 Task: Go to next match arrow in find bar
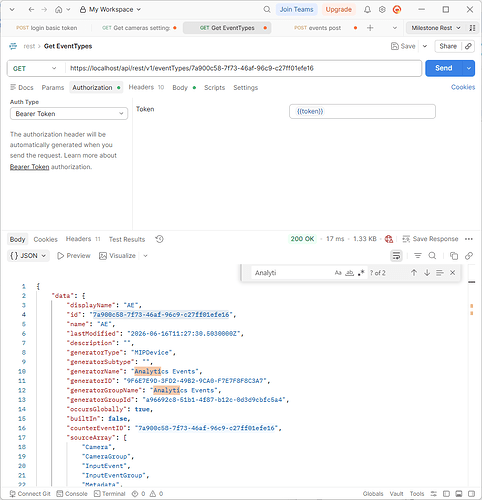(x=427, y=273)
